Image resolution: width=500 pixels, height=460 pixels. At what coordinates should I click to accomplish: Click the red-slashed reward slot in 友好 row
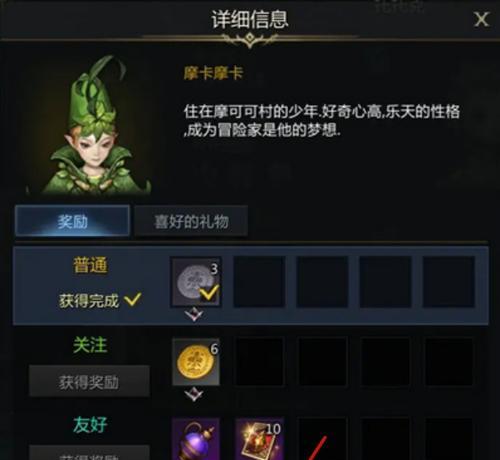pyautogui.click(x=323, y=439)
